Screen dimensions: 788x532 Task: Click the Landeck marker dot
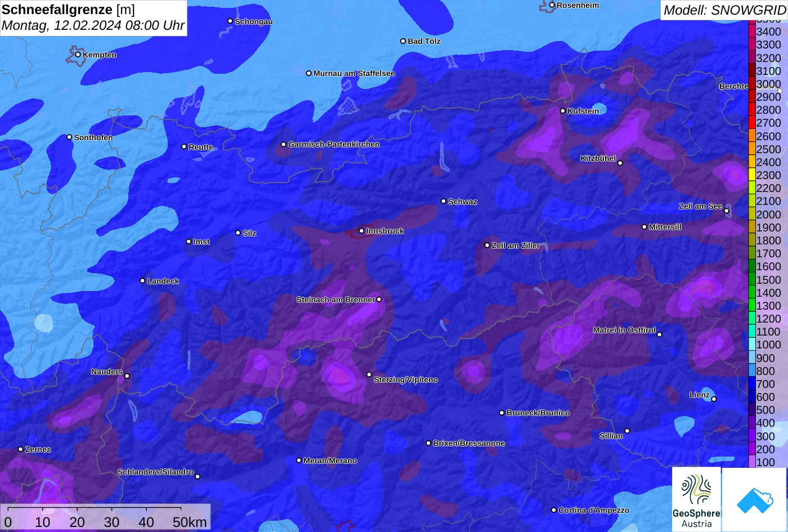pos(142,281)
